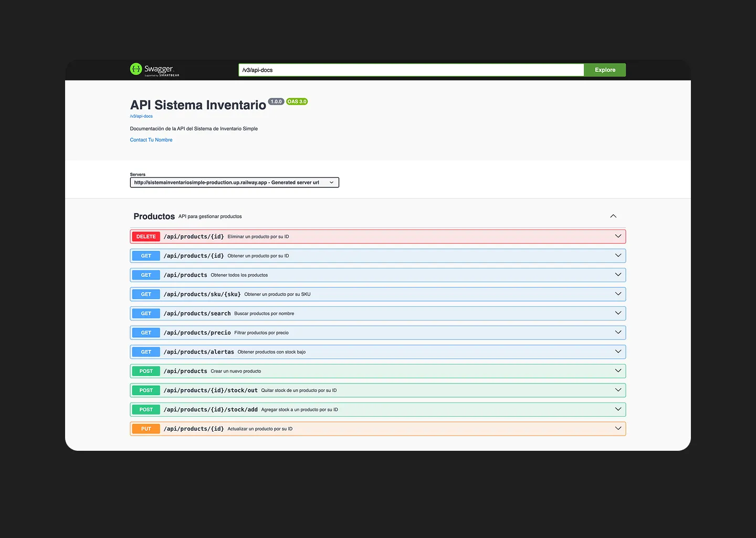Expand GET /api/products/search chevron
756x538 pixels.
coord(618,313)
